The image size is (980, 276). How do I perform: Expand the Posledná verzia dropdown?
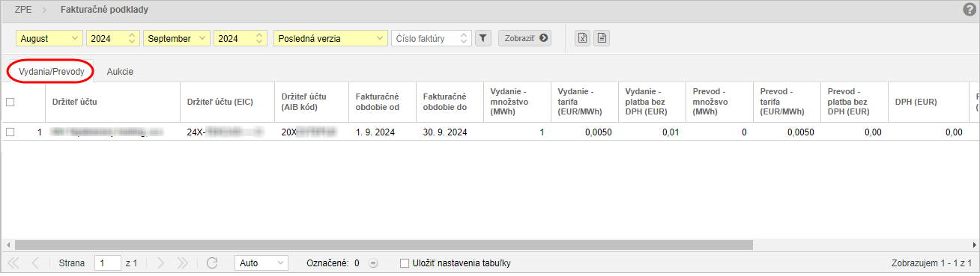(330, 38)
